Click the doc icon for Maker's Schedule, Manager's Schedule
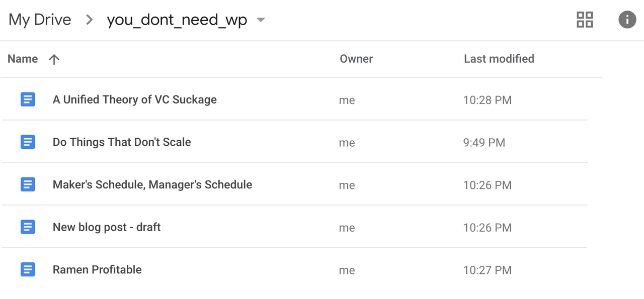The width and height of the screenshot is (644, 299). (x=28, y=184)
